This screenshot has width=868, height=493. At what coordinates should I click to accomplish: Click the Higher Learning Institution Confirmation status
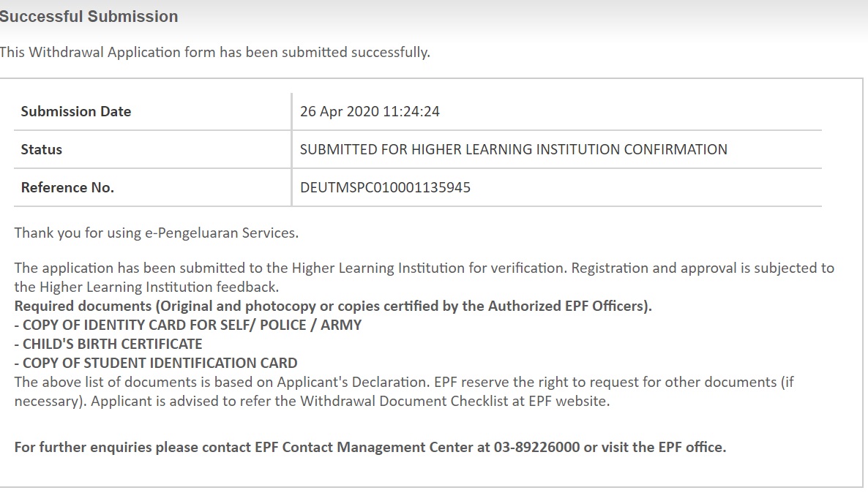pos(513,150)
